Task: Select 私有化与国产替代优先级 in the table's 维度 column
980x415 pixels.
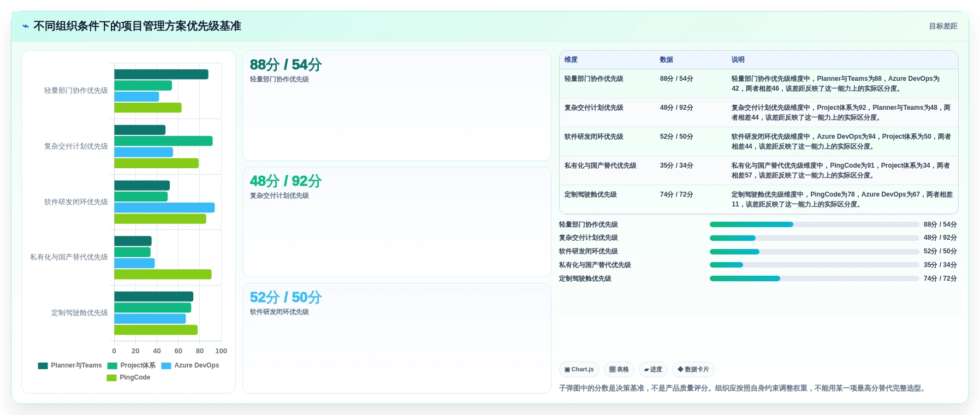Action: click(x=601, y=165)
